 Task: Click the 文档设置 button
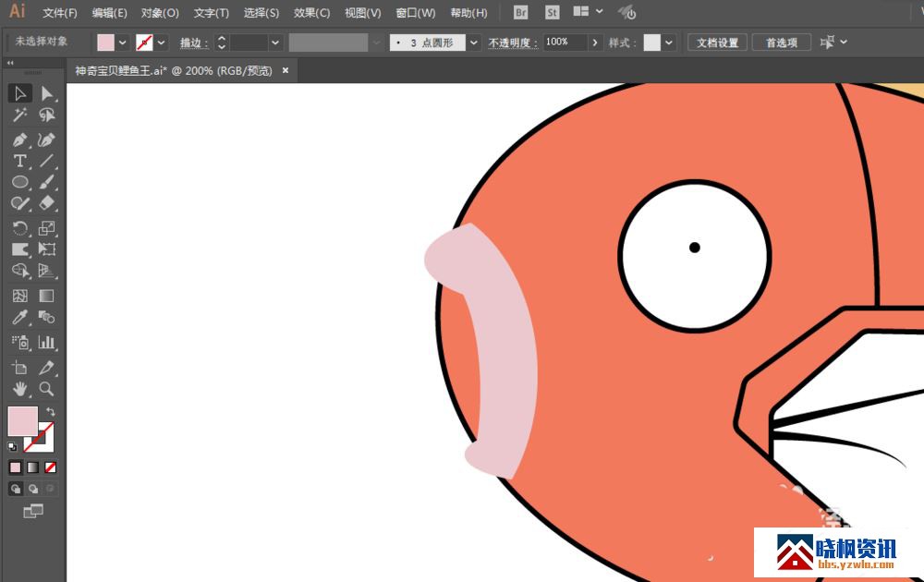[717, 42]
